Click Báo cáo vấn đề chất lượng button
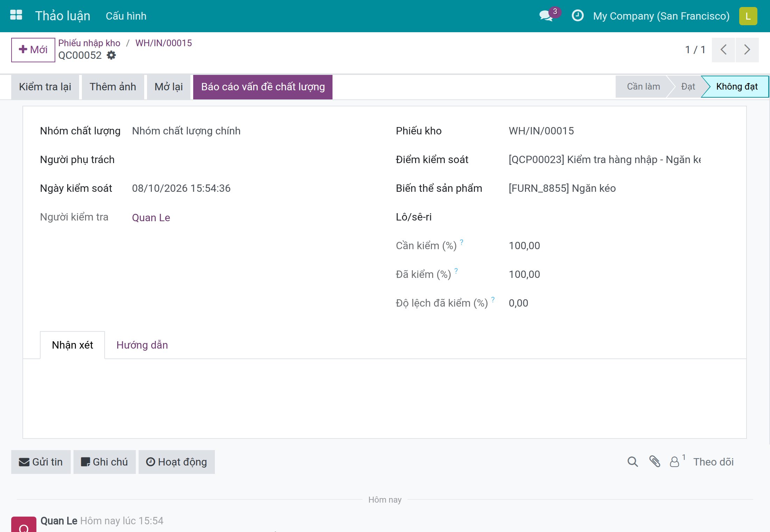This screenshot has height=532, width=770. point(263,87)
